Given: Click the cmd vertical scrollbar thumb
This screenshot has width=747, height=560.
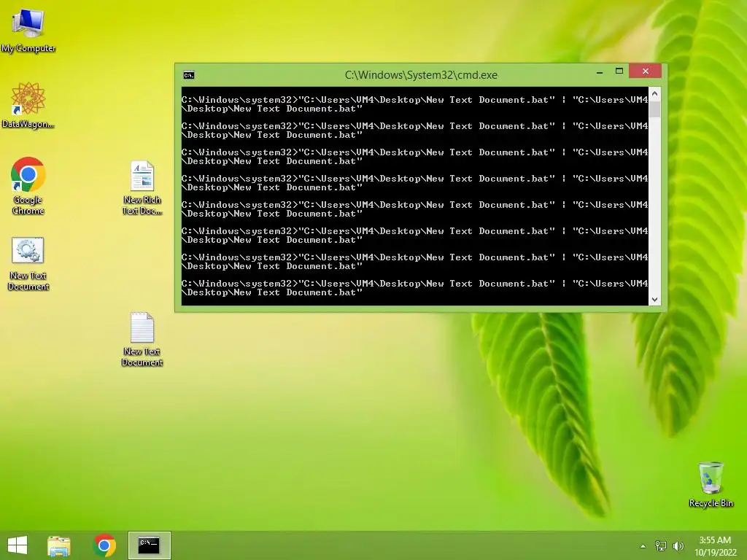Looking at the screenshot, I should coord(654,109).
